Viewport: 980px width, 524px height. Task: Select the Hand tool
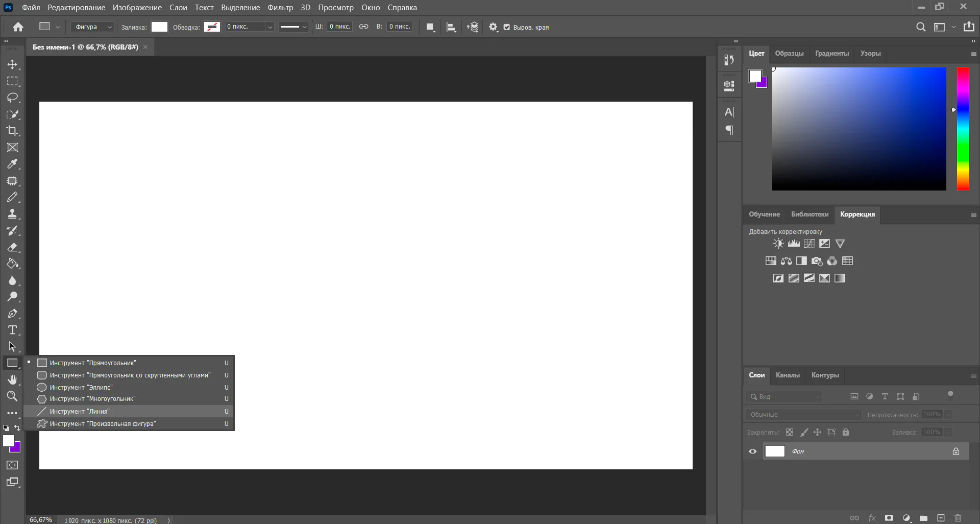[12, 379]
